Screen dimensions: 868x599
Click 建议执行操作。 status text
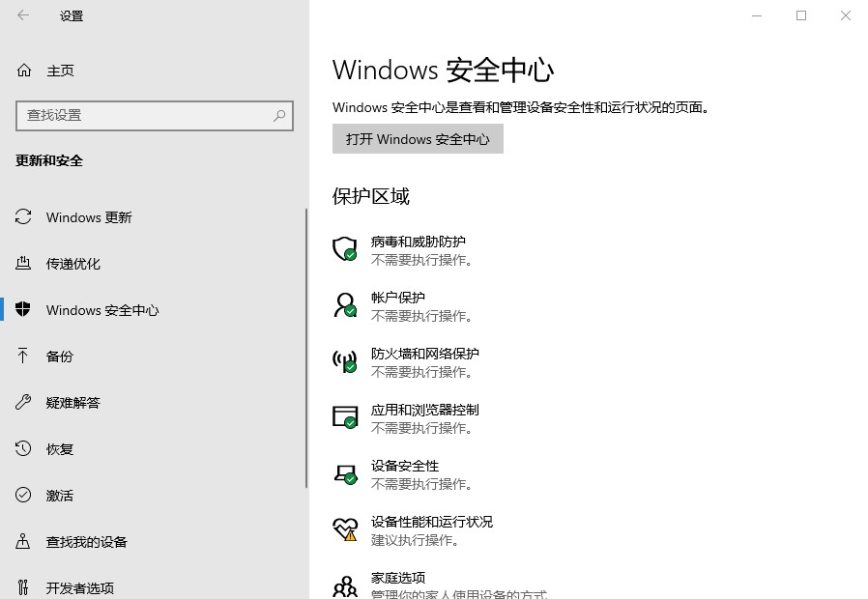(x=416, y=540)
